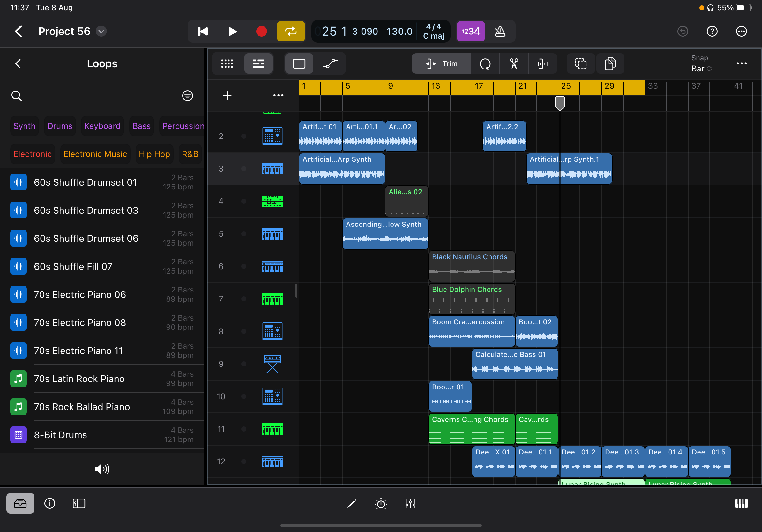762x532 pixels.
Task: Filter loops by Electronic genre tag
Action: (x=33, y=154)
